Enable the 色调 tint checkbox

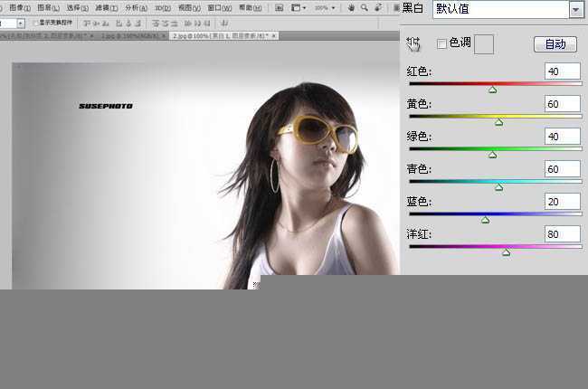(x=441, y=44)
